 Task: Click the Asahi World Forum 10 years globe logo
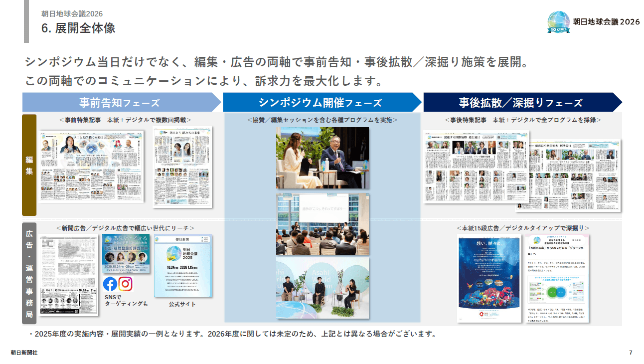(x=559, y=21)
